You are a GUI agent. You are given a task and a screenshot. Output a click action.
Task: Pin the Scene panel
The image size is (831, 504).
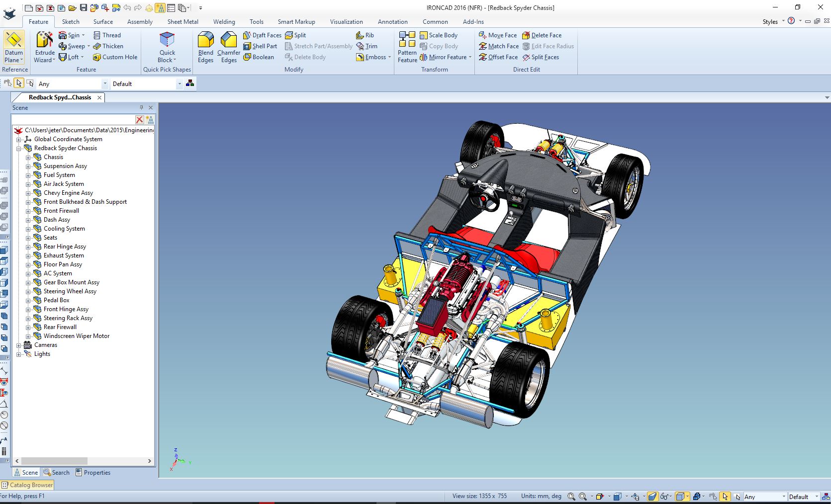[141, 107]
